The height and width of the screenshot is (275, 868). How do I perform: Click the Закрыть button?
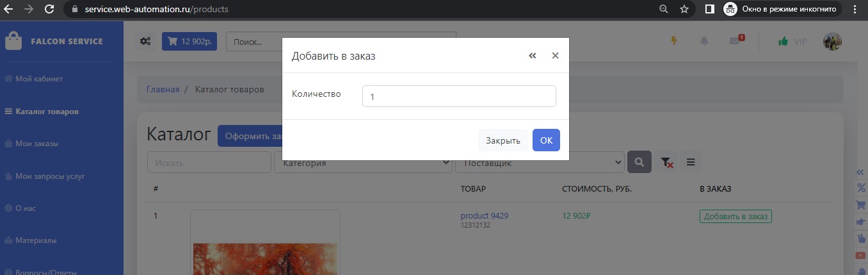tap(502, 140)
